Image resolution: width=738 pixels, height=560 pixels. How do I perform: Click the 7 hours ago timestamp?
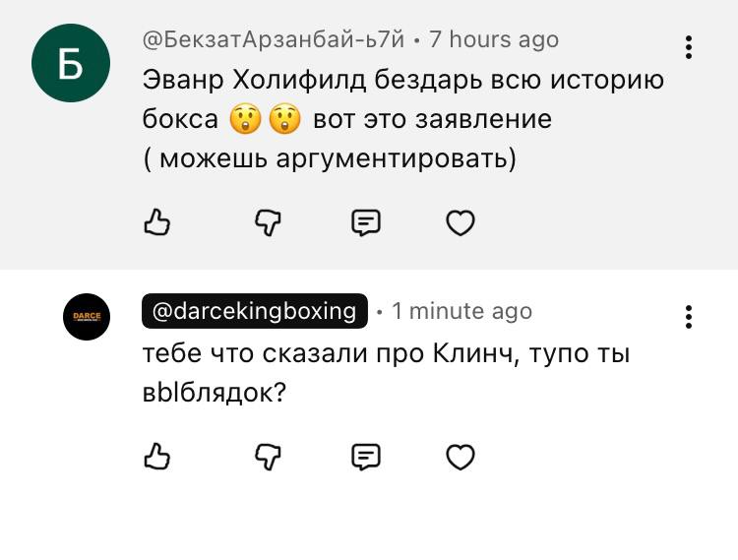coord(494,40)
